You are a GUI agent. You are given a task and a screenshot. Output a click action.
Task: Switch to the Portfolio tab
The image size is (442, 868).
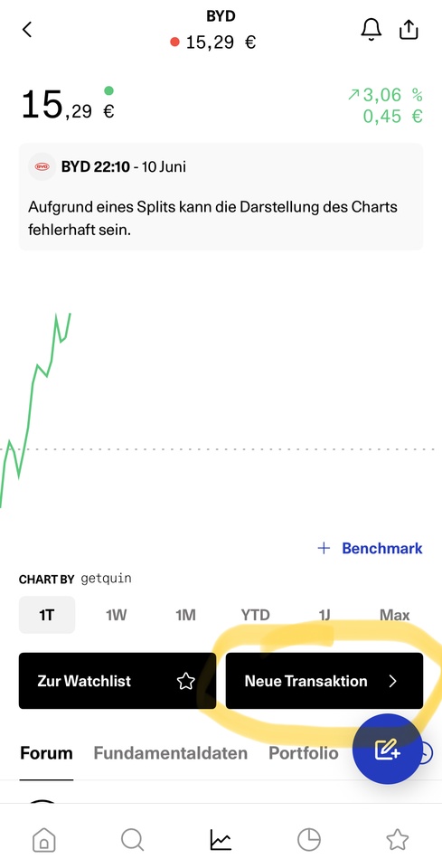click(303, 753)
